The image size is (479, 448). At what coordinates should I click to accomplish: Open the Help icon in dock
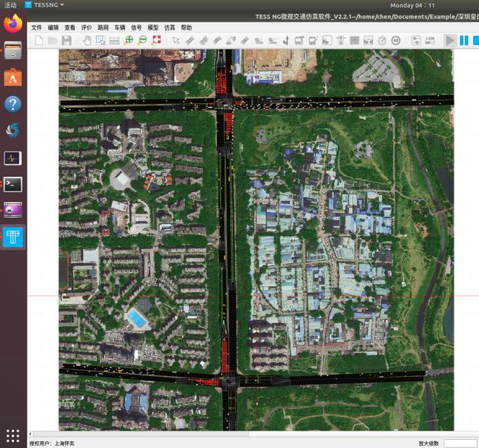coord(13,105)
